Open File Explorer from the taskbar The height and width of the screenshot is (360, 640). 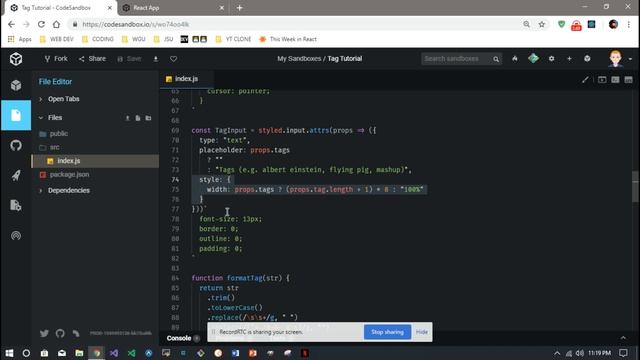pyautogui.click(x=79, y=353)
